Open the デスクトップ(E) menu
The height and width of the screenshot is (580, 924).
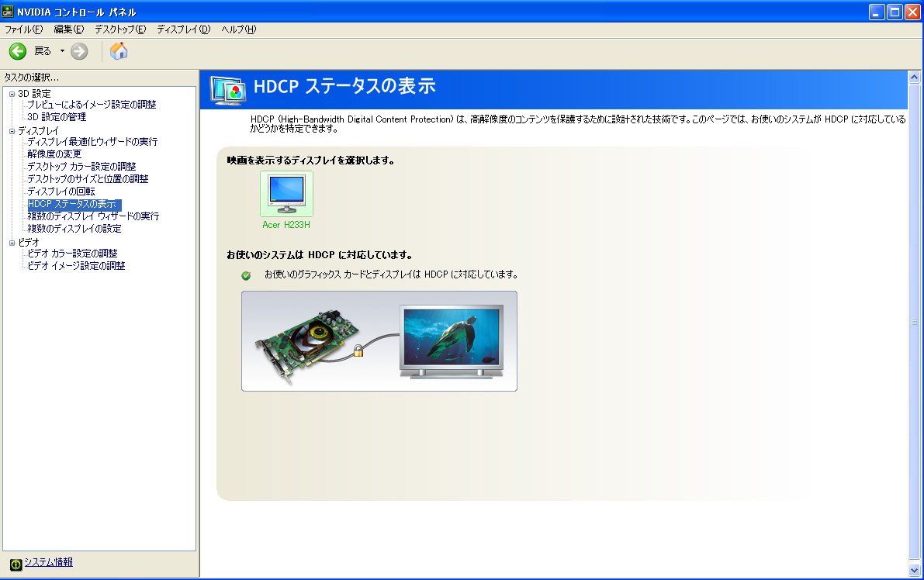120,29
